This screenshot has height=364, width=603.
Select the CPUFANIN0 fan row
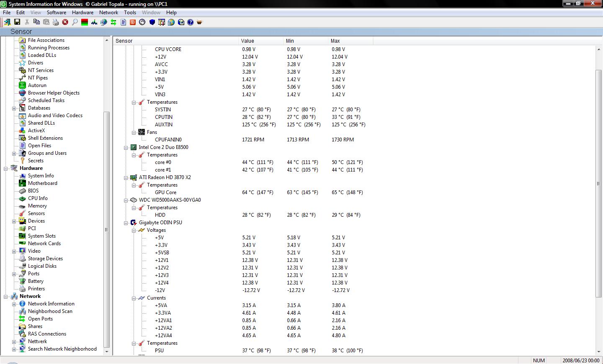(168, 140)
